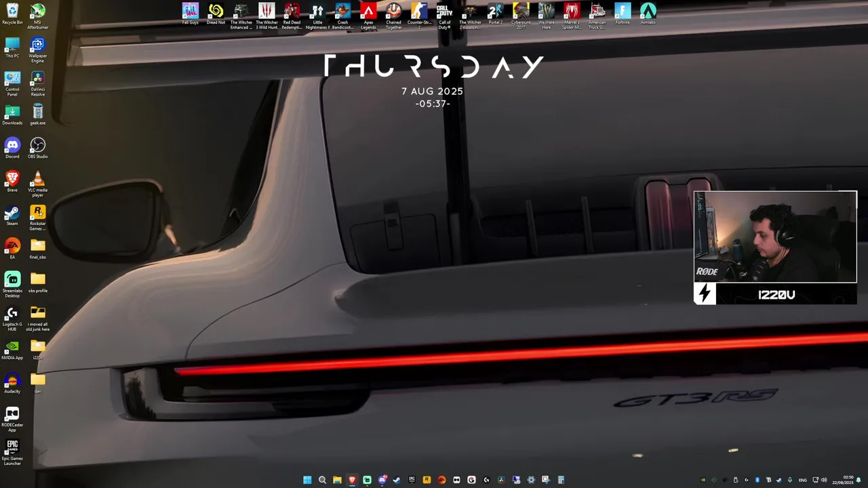Select the geek.exe desktop icon
This screenshot has height=488, width=868.
click(x=38, y=115)
